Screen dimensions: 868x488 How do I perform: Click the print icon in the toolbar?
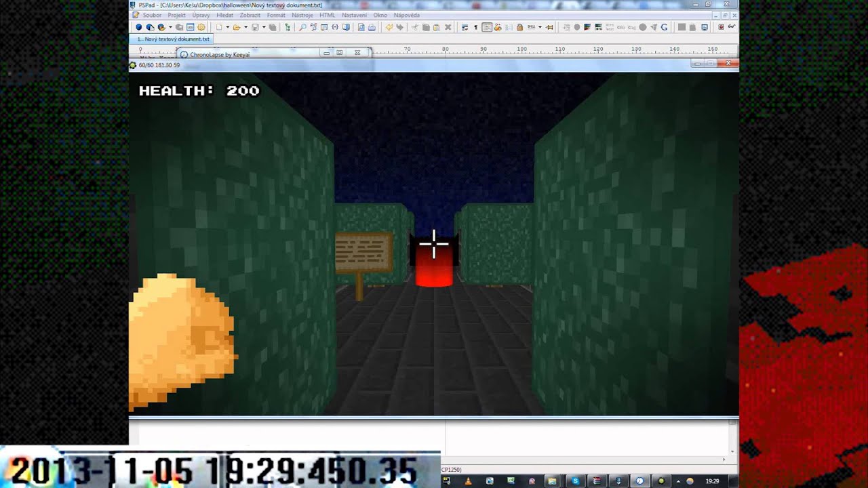coord(372,27)
